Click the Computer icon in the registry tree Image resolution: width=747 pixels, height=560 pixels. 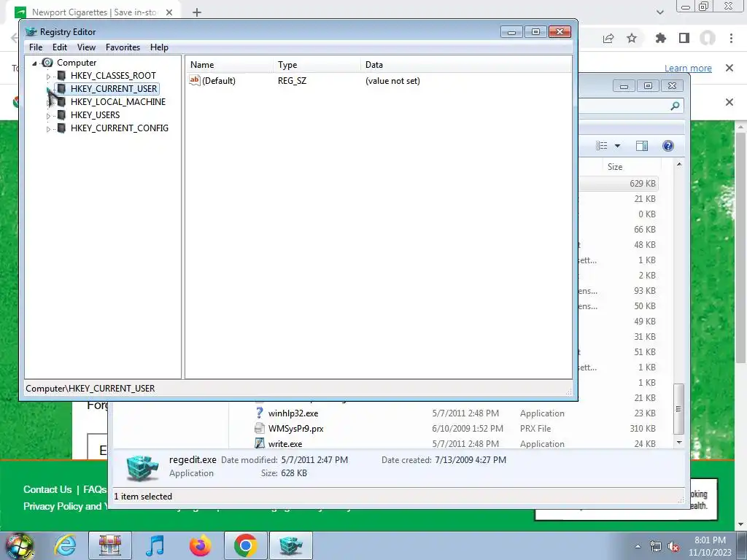point(47,63)
